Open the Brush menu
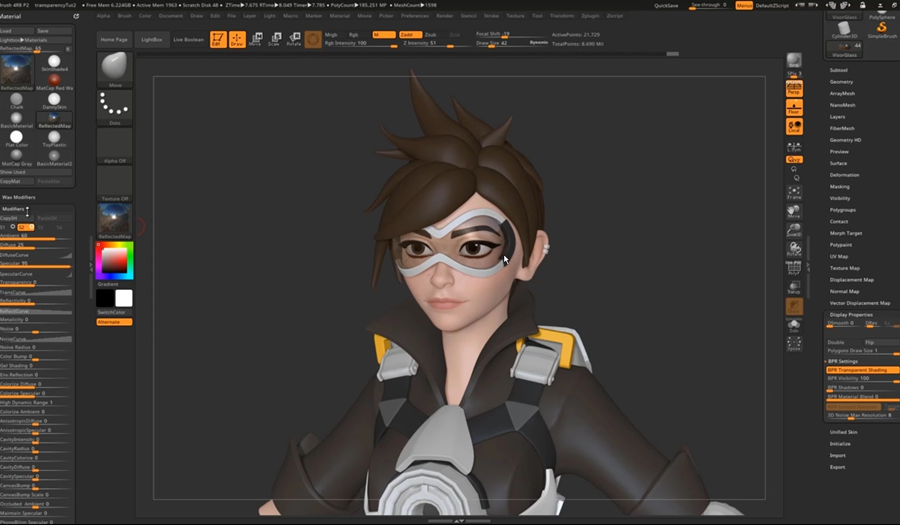900x525 pixels. pyautogui.click(x=125, y=16)
